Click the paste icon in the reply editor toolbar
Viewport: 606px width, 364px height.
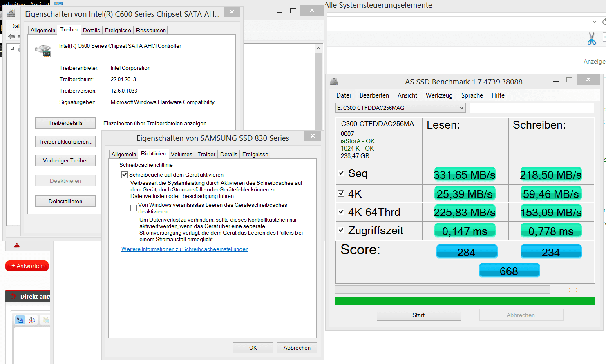pyautogui.click(x=45, y=320)
